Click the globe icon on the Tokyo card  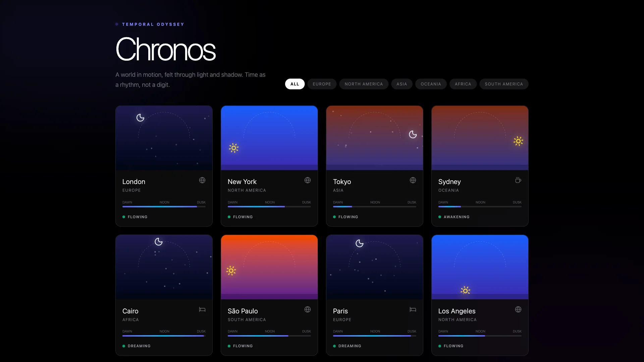click(x=413, y=180)
